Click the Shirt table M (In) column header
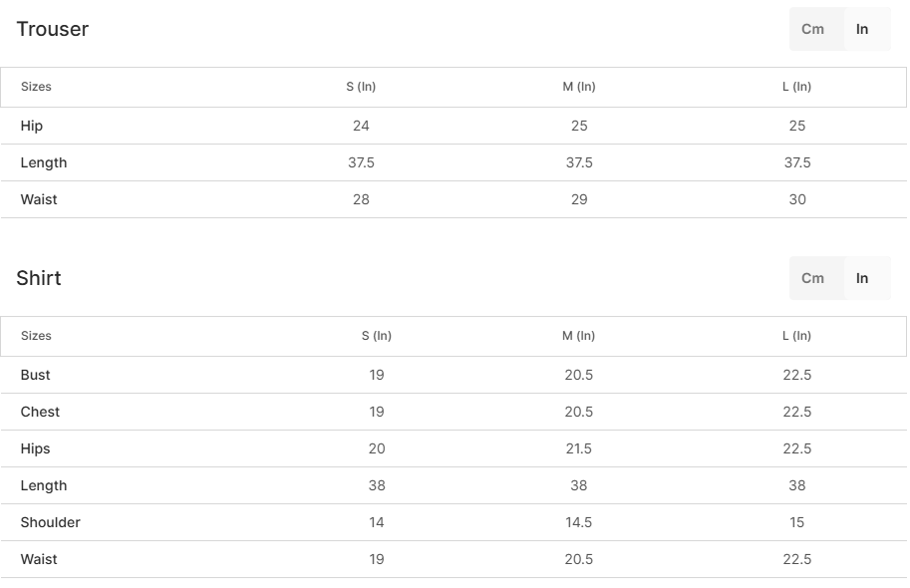 (579, 336)
